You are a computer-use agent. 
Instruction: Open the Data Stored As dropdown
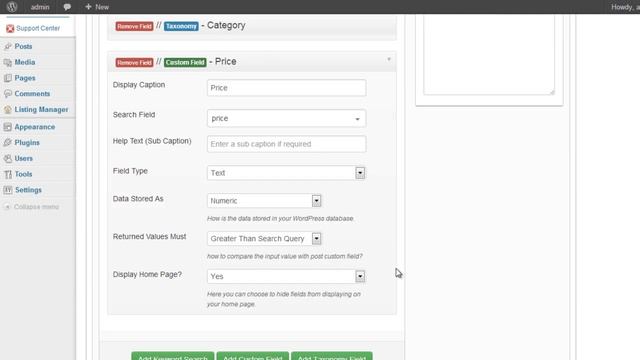[x=264, y=201]
